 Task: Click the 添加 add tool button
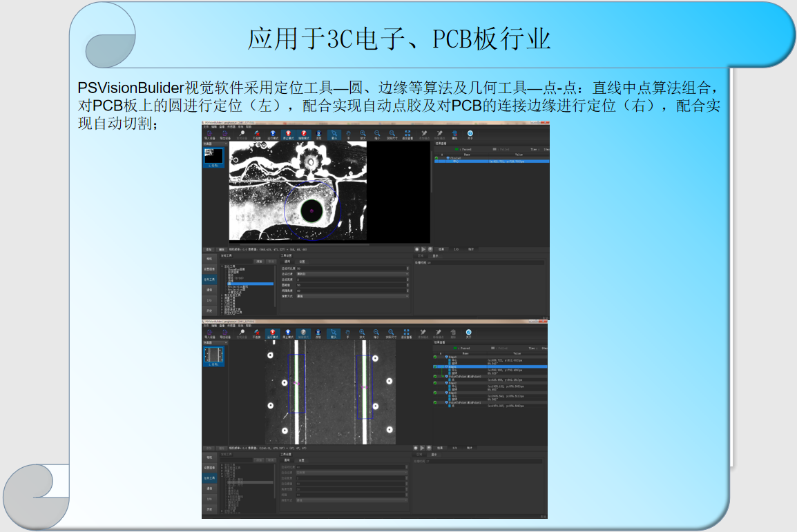259,262
